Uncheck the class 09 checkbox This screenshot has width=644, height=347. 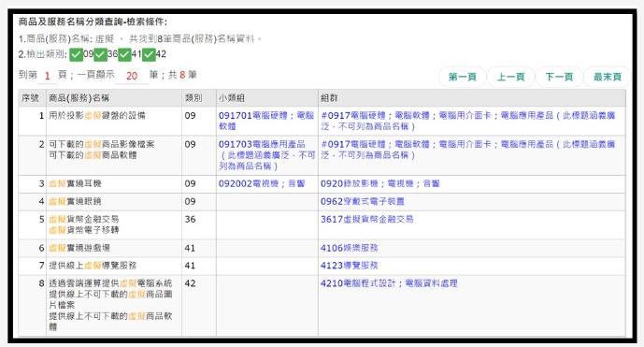77,54
